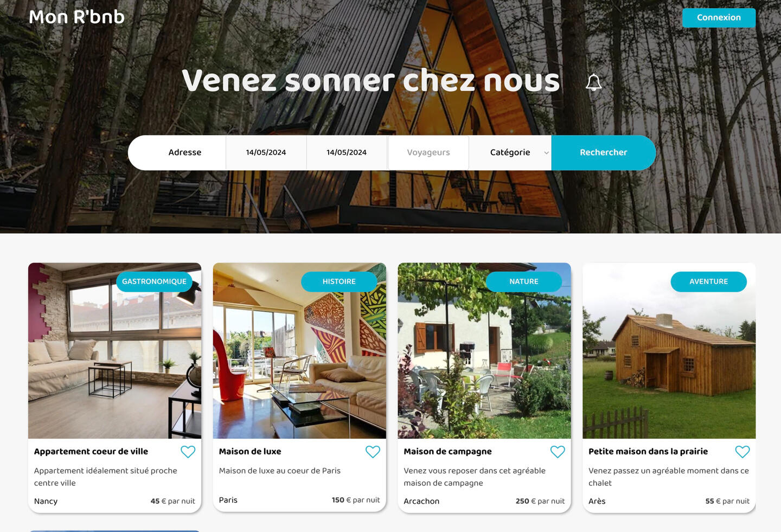781x532 pixels.
Task: Open the Maison de campagne title link
Action: point(447,451)
